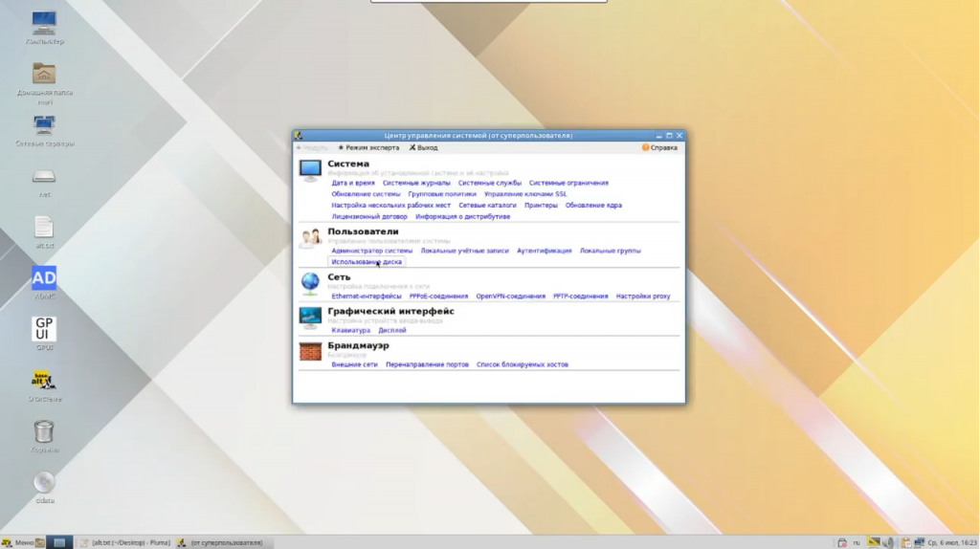Click Выход in the toolbar
The image size is (980, 549).
coord(424,148)
